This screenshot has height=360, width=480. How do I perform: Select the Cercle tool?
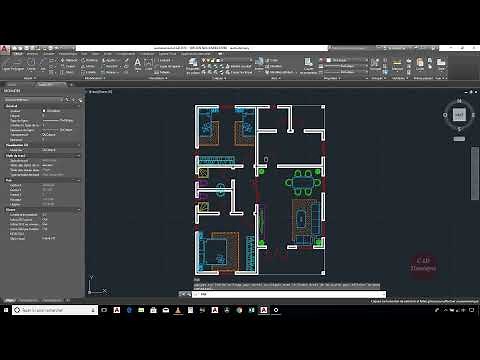[x=31, y=64]
